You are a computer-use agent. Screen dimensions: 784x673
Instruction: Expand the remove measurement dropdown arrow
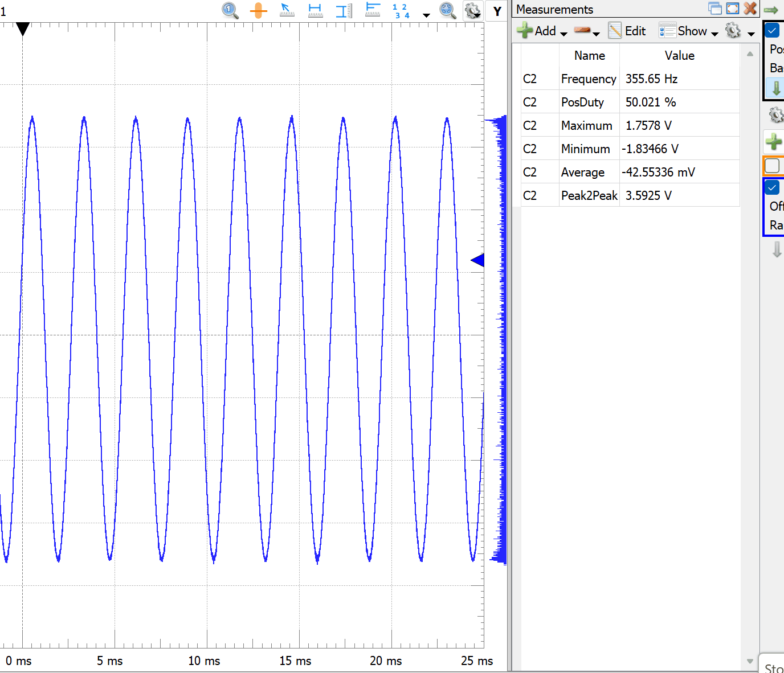tap(597, 34)
